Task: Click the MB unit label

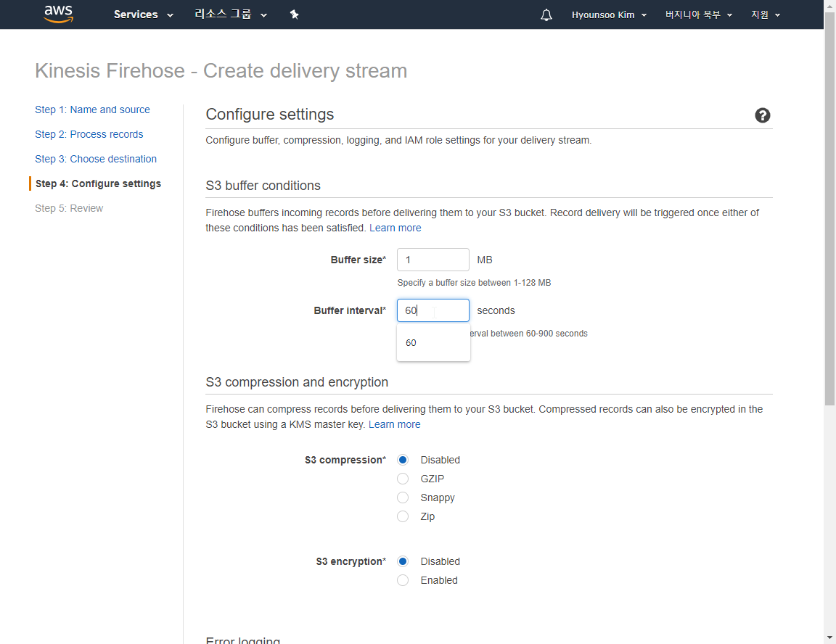Action: click(x=485, y=260)
